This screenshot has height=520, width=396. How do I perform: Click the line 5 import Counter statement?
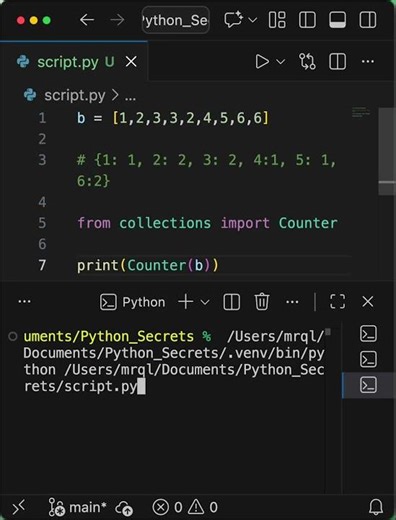click(x=207, y=223)
